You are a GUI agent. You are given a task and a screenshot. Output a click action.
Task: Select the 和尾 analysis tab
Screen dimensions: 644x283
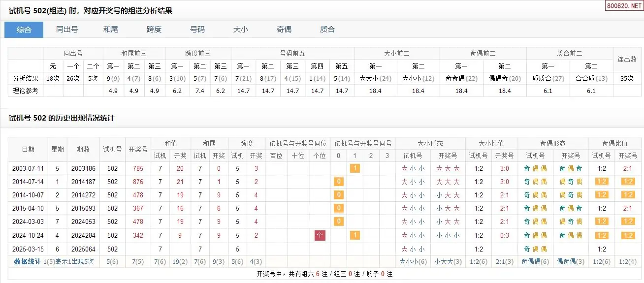[x=111, y=30]
